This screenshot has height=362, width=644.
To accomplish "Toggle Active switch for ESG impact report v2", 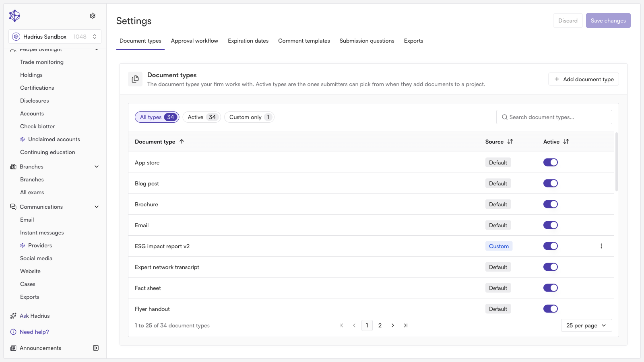I will [x=551, y=246].
